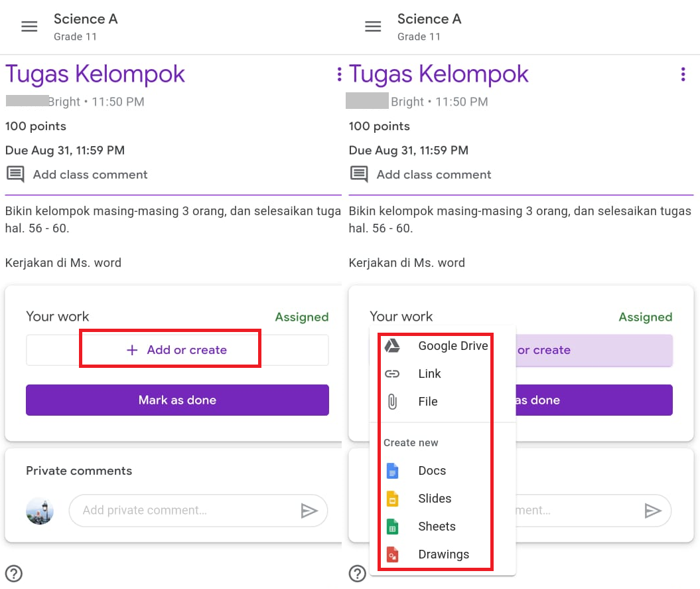
Task: Open the three-dot options in right panel
Action: pos(683,74)
